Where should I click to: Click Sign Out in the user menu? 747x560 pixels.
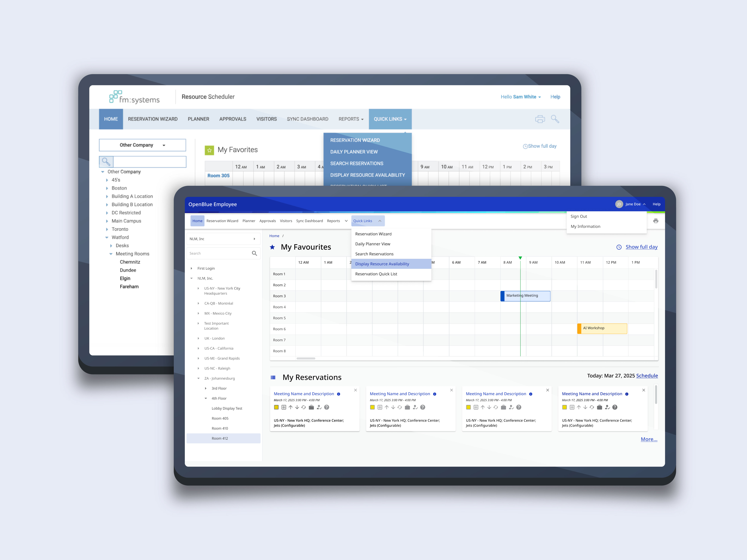pyautogui.click(x=578, y=216)
